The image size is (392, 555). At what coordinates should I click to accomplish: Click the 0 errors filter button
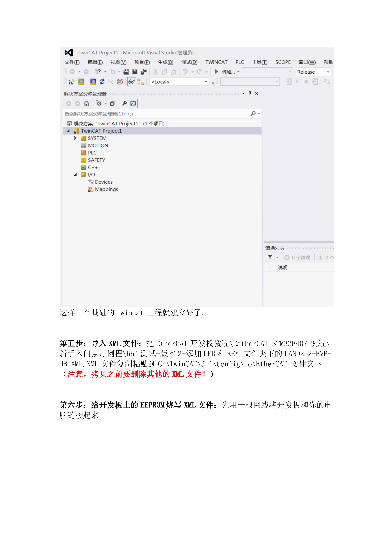[x=297, y=258]
